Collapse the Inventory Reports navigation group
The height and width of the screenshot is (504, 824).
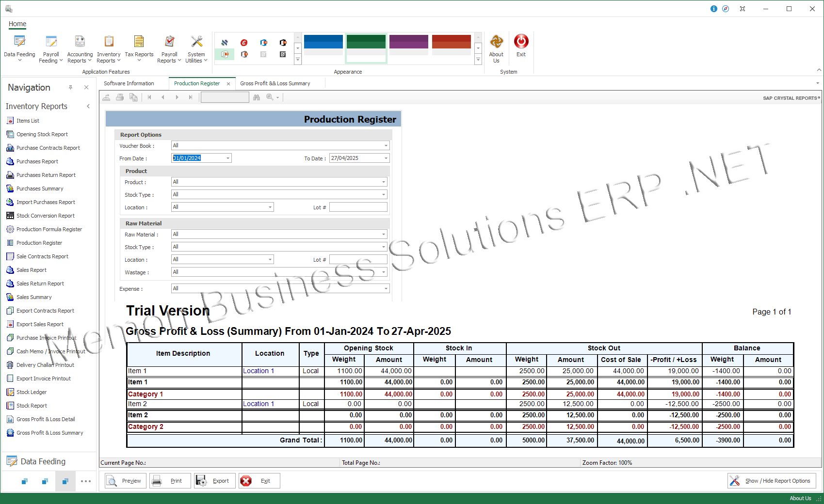click(x=88, y=106)
